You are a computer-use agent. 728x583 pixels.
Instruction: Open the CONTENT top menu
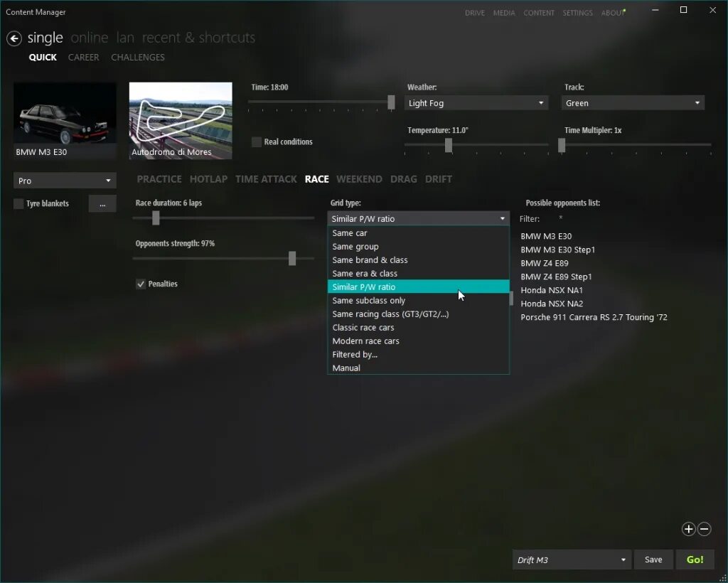point(539,13)
